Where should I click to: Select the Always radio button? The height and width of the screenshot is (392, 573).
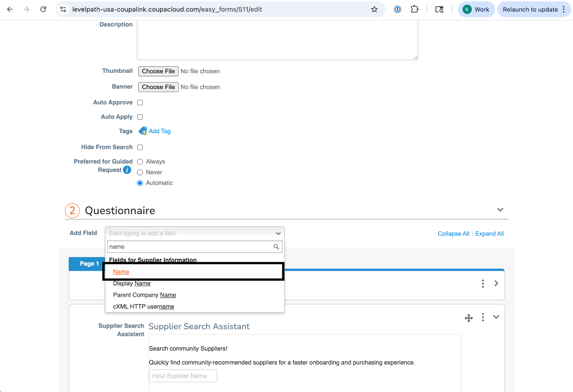pos(140,162)
